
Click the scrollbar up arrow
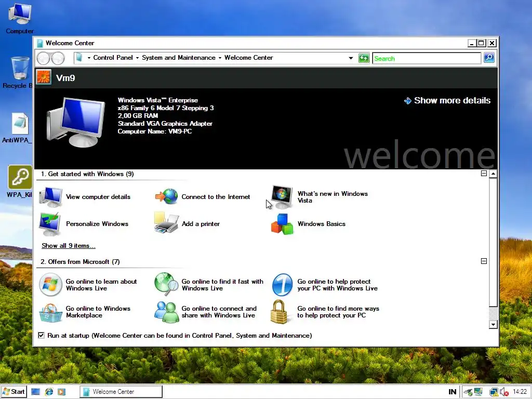point(493,174)
